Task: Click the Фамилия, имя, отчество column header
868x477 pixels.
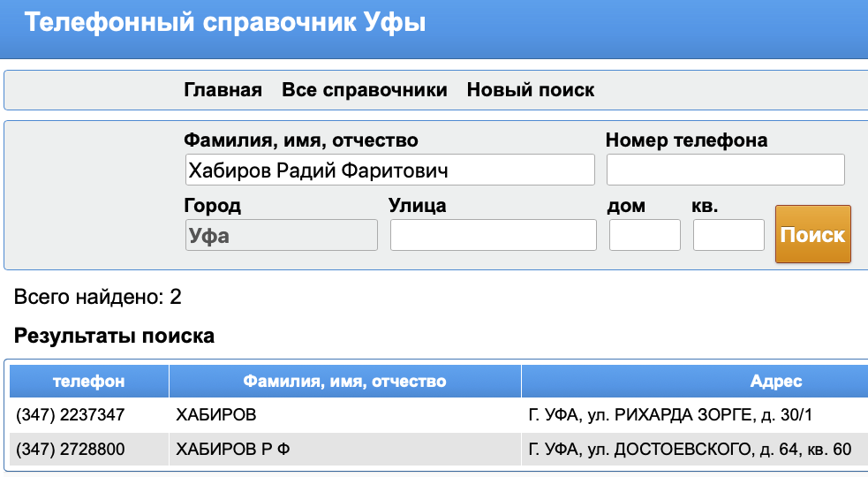Action: click(x=344, y=382)
